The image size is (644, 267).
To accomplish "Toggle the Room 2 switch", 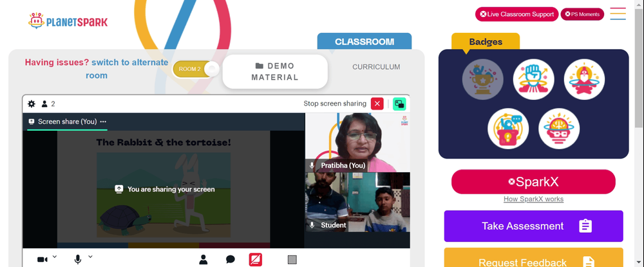I will (196, 69).
